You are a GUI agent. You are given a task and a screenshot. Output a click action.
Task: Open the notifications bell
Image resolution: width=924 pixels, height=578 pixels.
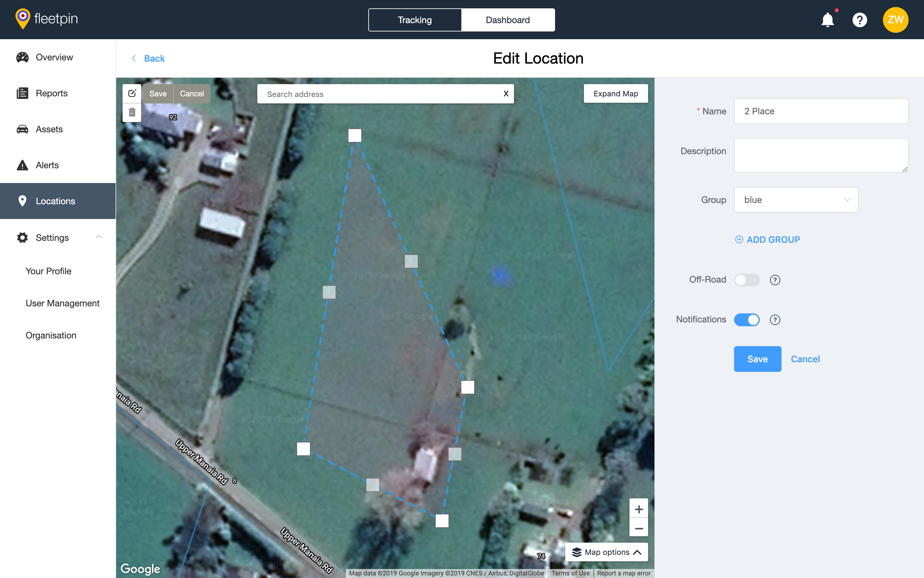pos(827,20)
